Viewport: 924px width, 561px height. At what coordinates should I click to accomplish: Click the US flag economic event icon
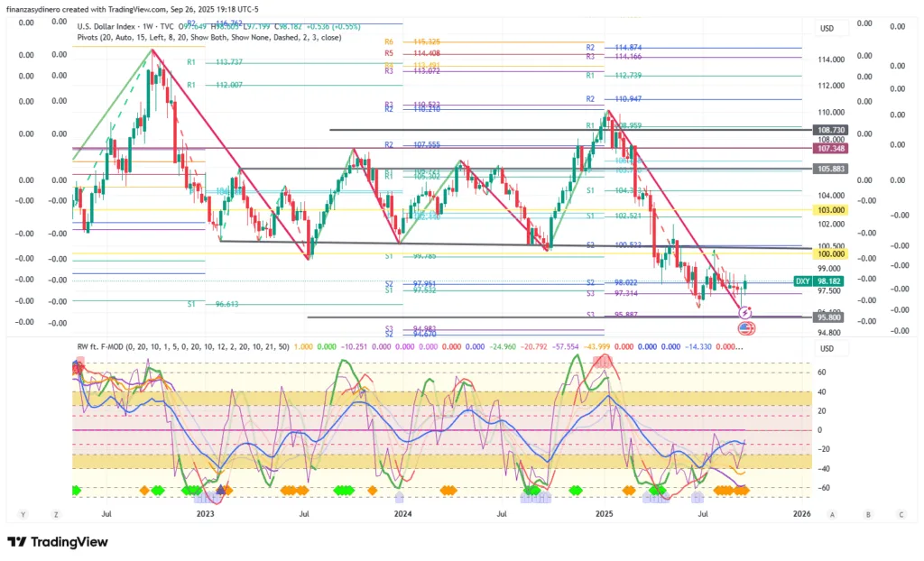click(746, 327)
